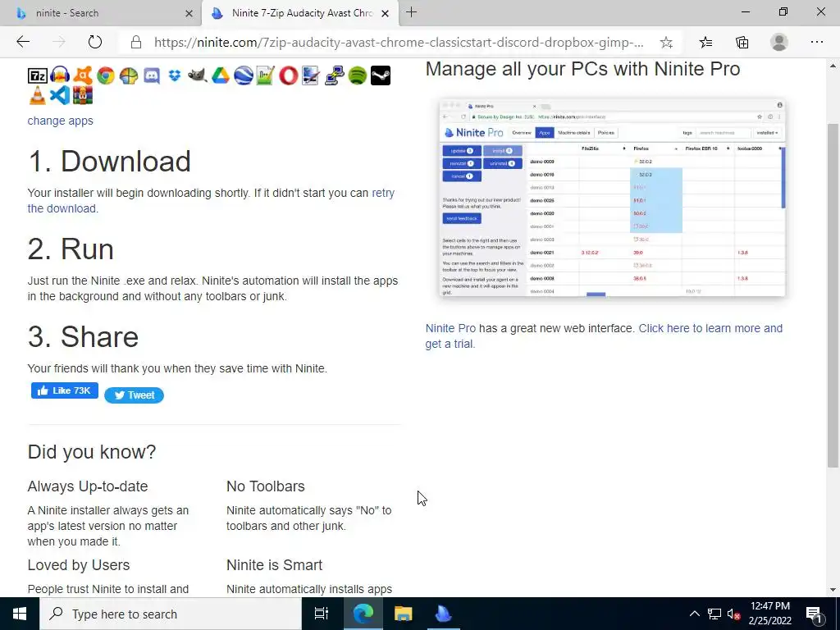The image size is (840, 630).
Task: Click the scrollbar down arrow
Action: [833, 591]
